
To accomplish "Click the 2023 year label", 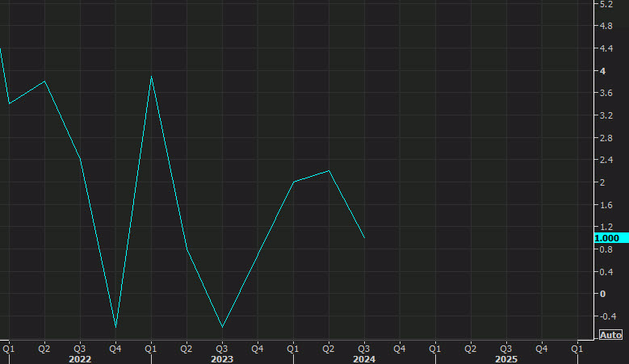I will point(222,359).
